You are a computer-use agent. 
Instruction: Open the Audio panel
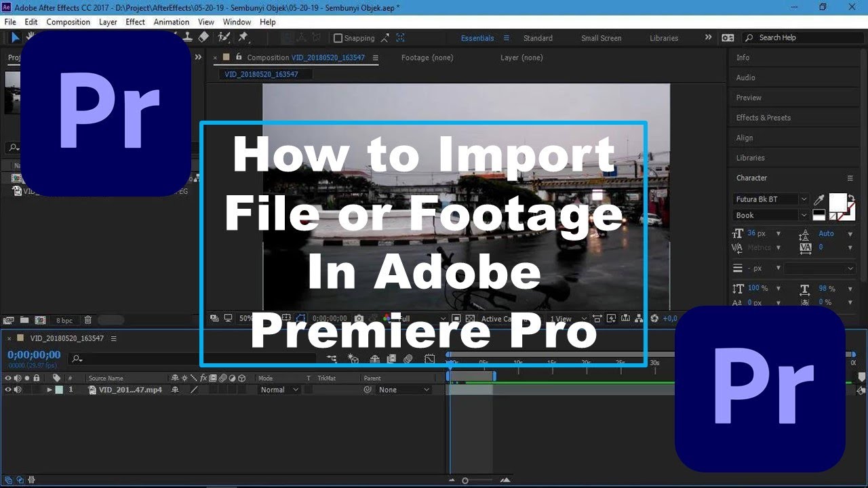746,78
